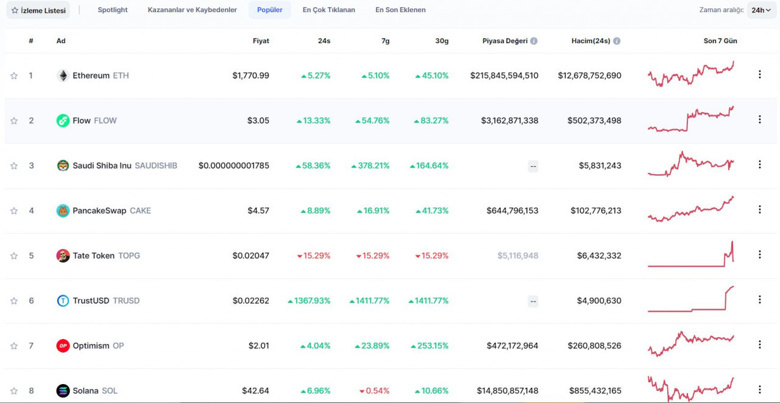Click the Optimism coin logo
The image size is (780, 403).
click(x=63, y=346)
